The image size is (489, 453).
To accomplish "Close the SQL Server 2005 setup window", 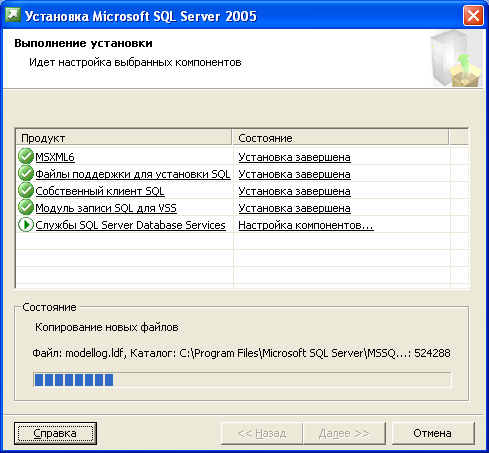I will tap(473, 15).
